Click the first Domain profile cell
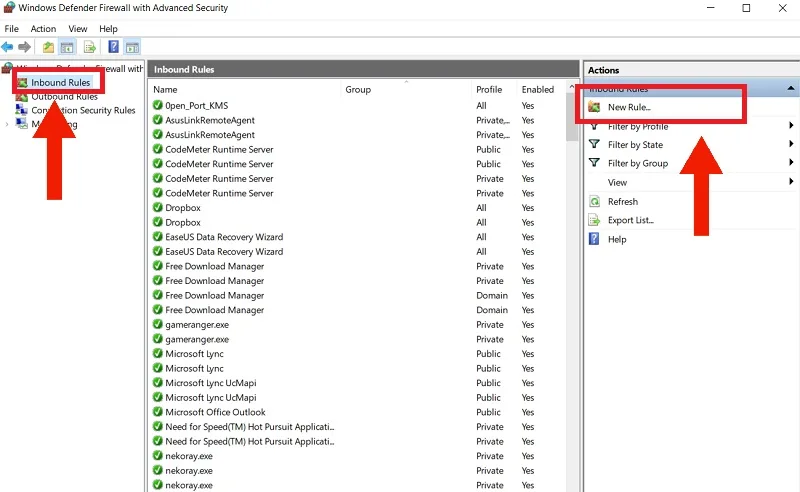The width and height of the screenshot is (800, 492). click(x=492, y=296)
